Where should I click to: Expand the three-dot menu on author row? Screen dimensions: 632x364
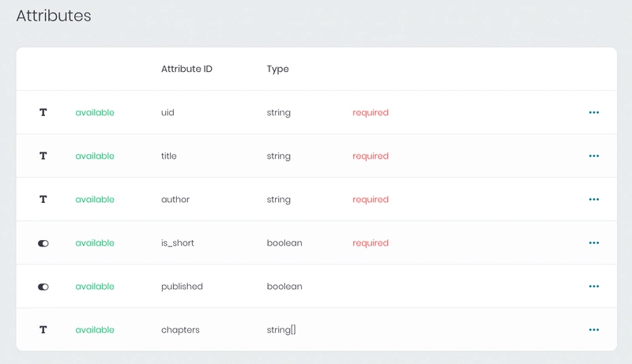pyautogui.click(x=594, y=200)
